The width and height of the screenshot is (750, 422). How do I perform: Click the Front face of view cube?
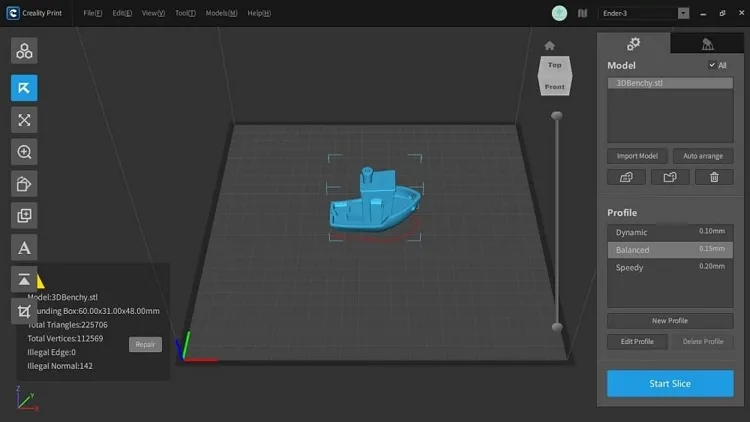pyautogui.click(x=554, y=87)
